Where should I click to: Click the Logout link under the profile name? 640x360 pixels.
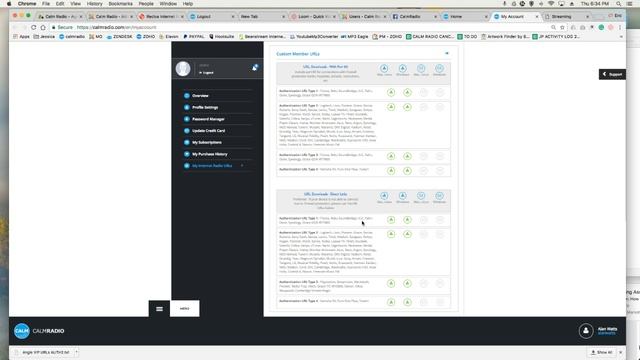pyautogui.click(x=207, y=73)
